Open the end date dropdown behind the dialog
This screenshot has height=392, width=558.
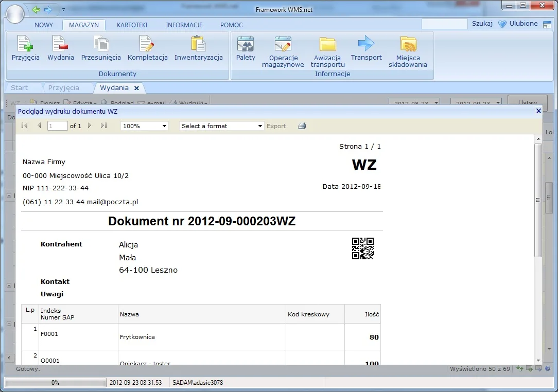click(x=498, y=102)
